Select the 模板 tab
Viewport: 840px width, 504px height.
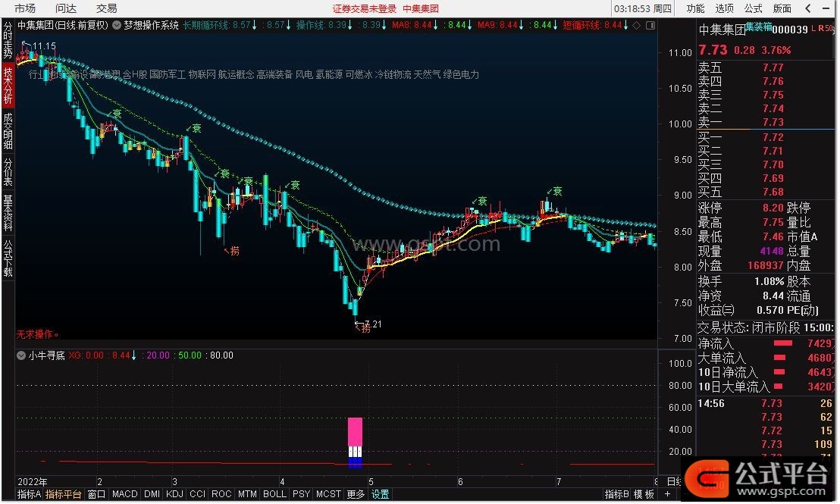644,494
